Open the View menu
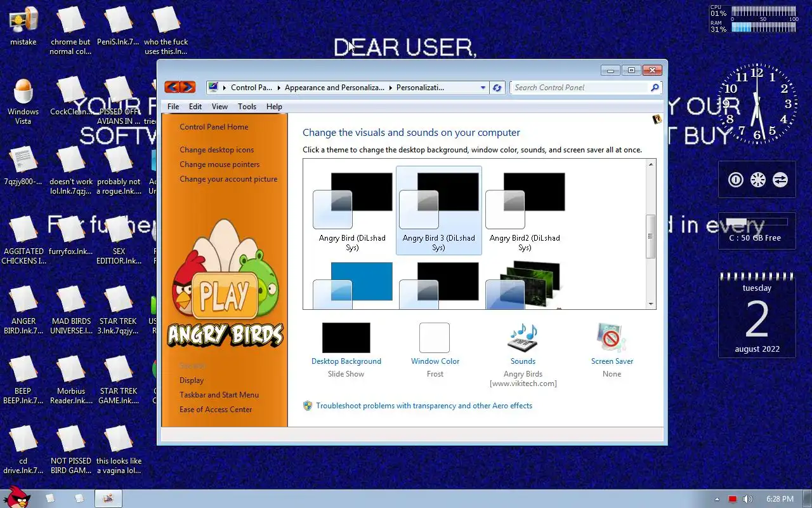Screen dimensions: 812x508 point(219,107)
